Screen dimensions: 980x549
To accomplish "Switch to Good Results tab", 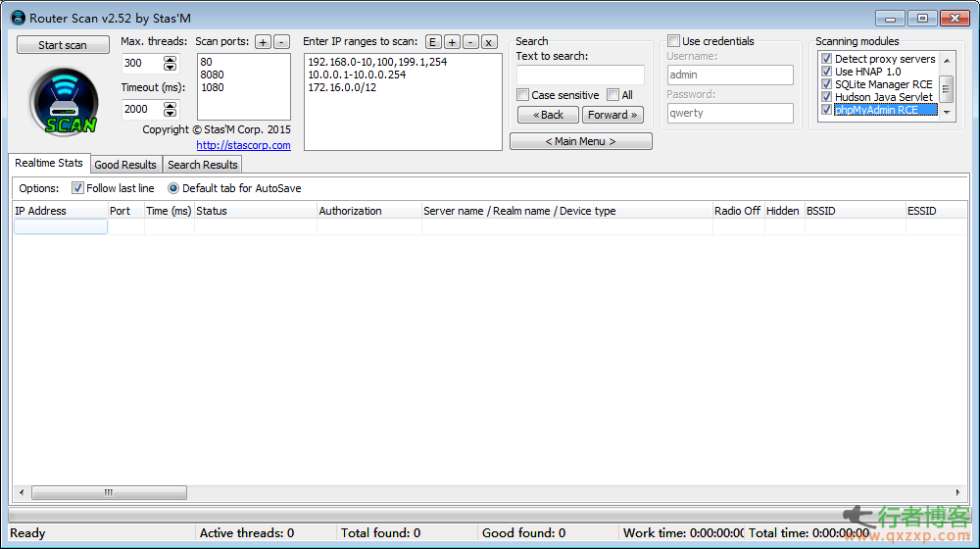I will click(x=125, y=165).
